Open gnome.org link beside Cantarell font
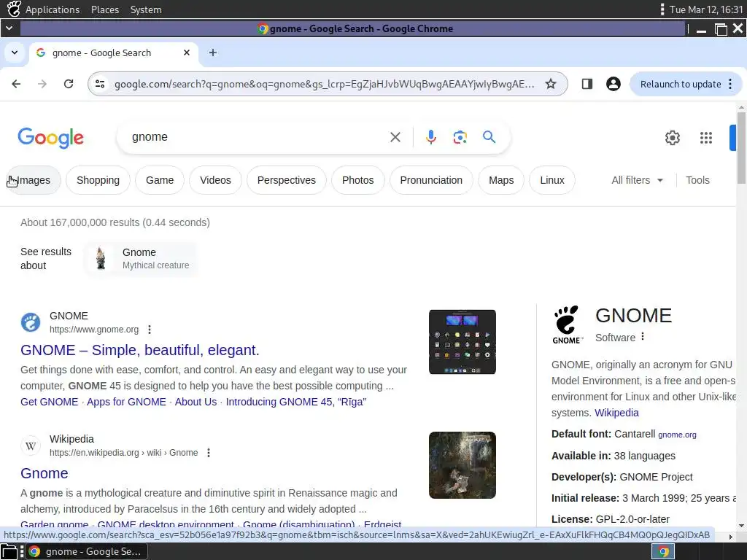The height and width of the screenshot is (560, 747). pyautogui.click(x=677, y=435)
